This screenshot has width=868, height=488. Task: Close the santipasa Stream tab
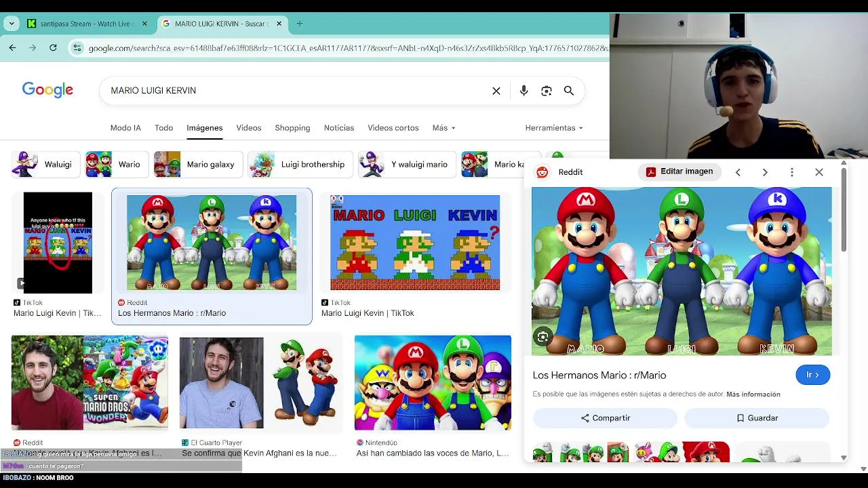coord(144,24)
